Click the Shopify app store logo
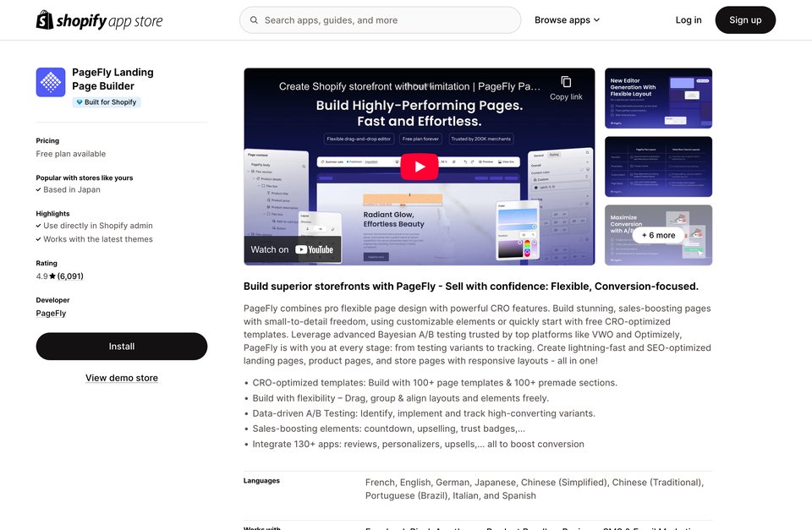 [99, 20]
